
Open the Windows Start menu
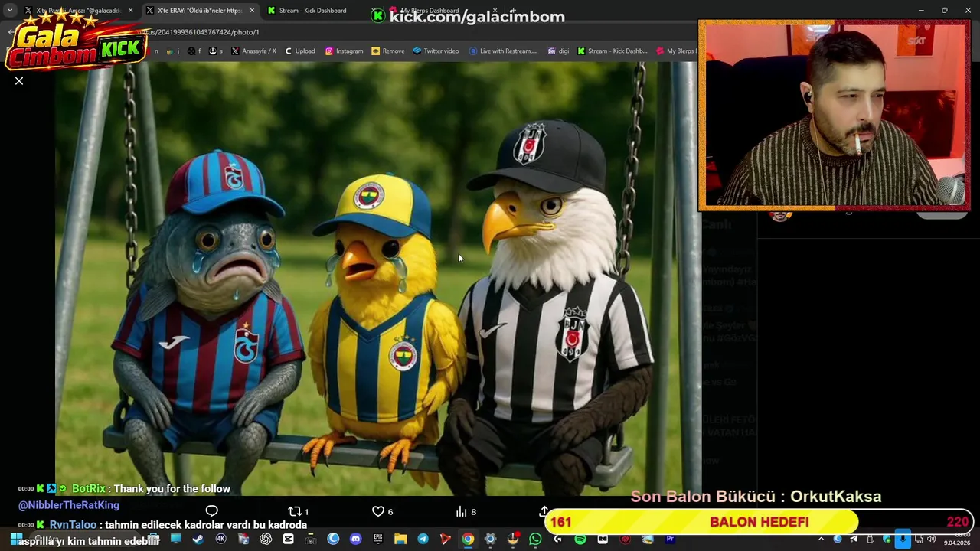pyautogui.click(x=15, y=539)
